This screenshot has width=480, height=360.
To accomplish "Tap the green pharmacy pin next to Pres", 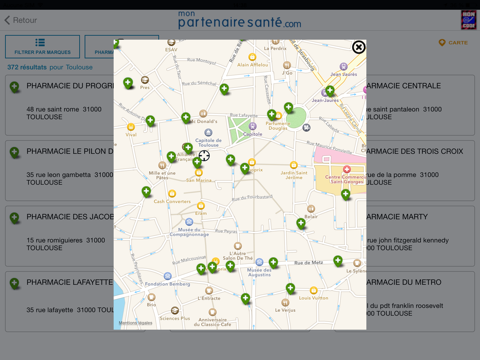I will (x=128, y=83).
